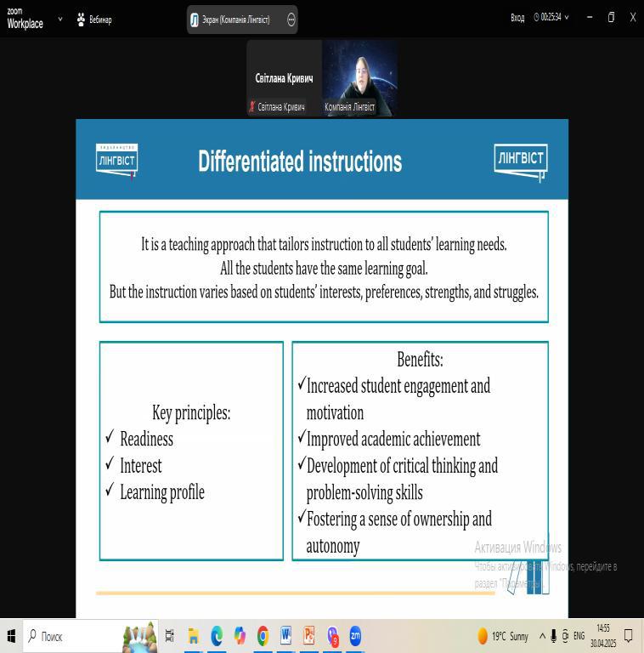644x653 pixels.
Task: Click the sentence starting 'But the instruction varies'
Action: pos(324,292)
